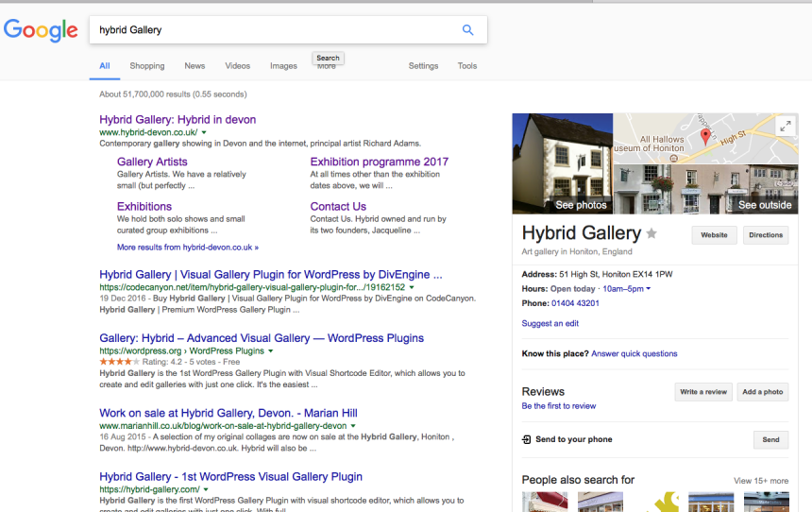Image resolution: width=812 pixels, height=512 pixels.
Task: Click the Website button
Action: click(714, 235)
